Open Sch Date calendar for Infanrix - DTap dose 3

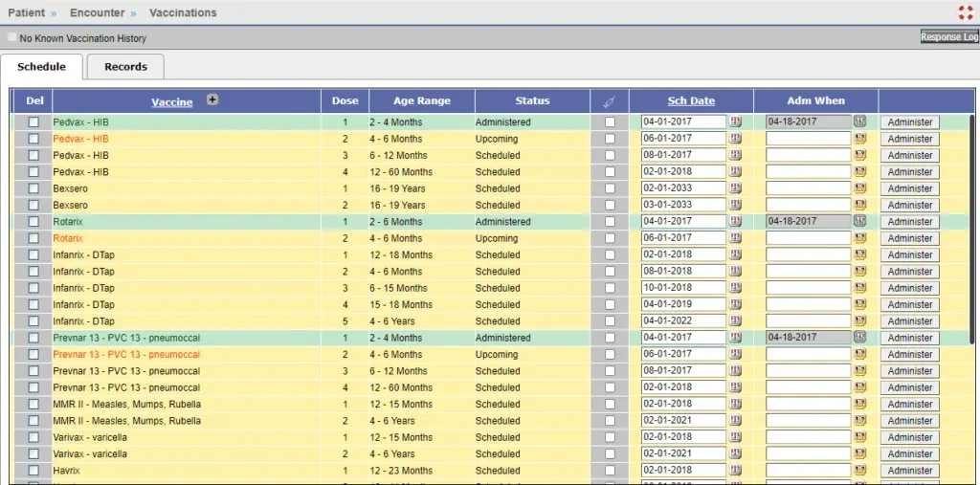(x=735, y=288)
